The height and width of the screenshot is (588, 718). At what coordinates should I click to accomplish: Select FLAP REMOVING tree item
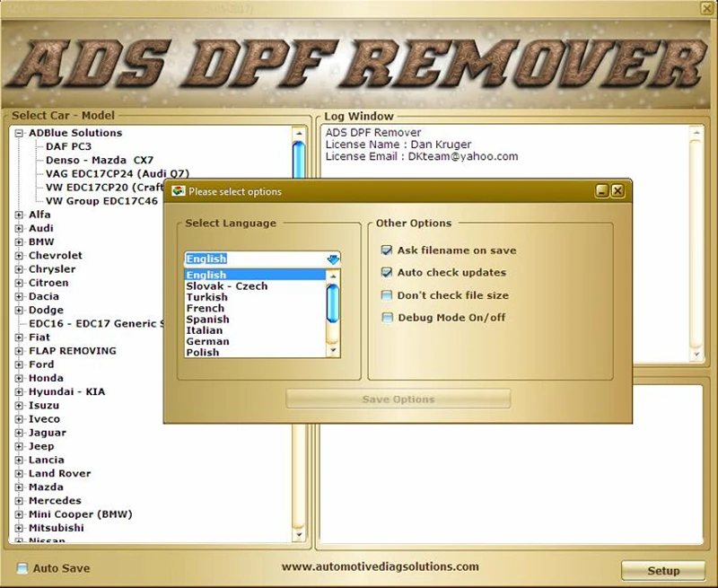(x=73, y=351)
